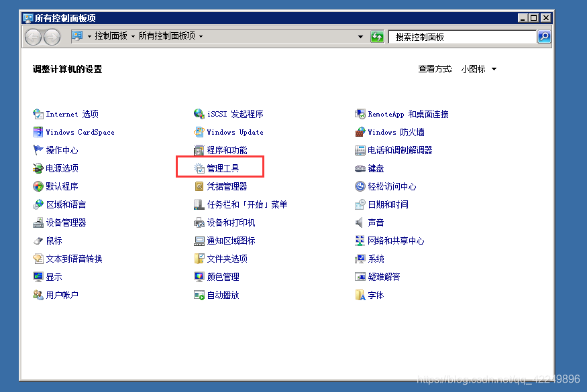Viewport: 587px width, 392px height.
Task: Click the 设备管理器 icon
Action: (x=38, y=222)
